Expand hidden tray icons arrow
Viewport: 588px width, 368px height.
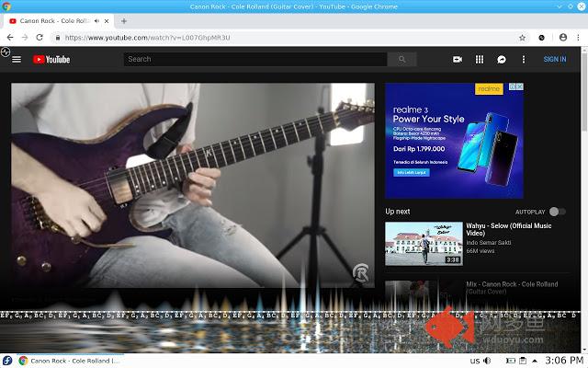click(x=535, y=361)
